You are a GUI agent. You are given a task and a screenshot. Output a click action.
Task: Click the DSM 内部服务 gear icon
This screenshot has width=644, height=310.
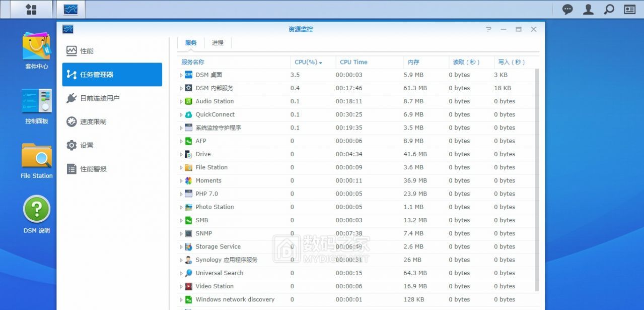click(188, 88)
